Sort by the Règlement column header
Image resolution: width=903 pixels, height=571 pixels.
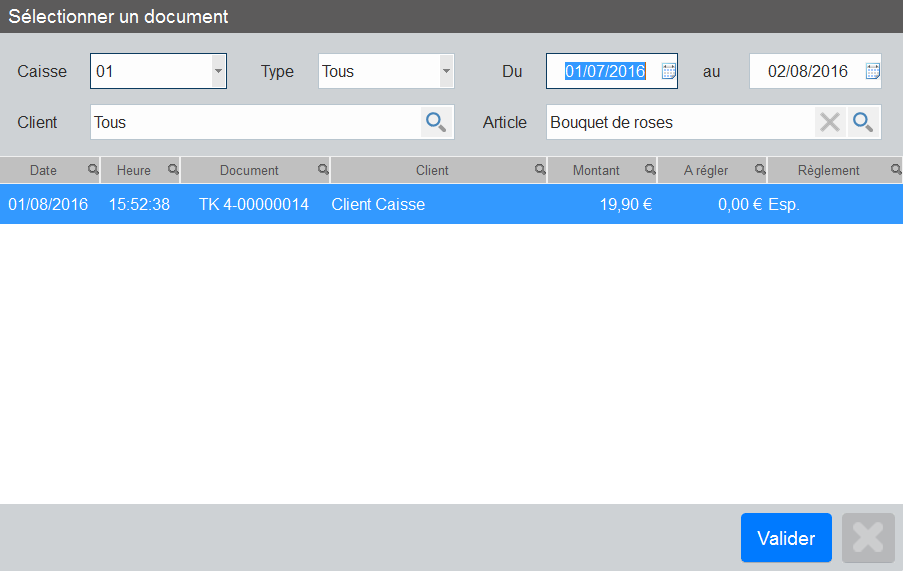828,170
